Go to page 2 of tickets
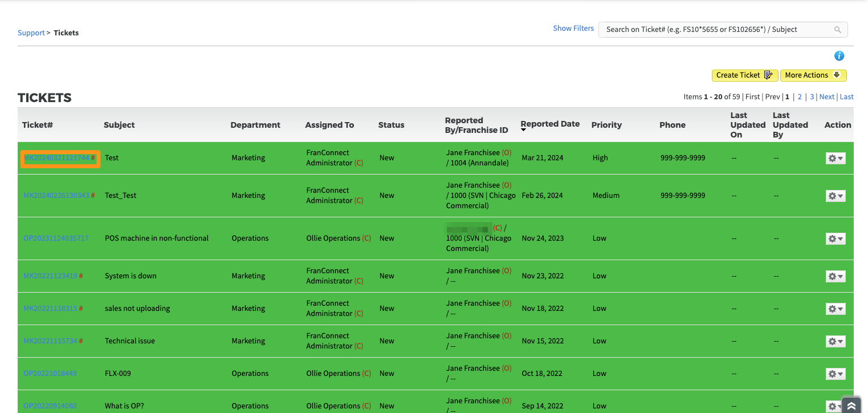The height and width of the screenshot is (413, 868). (800, 97)
